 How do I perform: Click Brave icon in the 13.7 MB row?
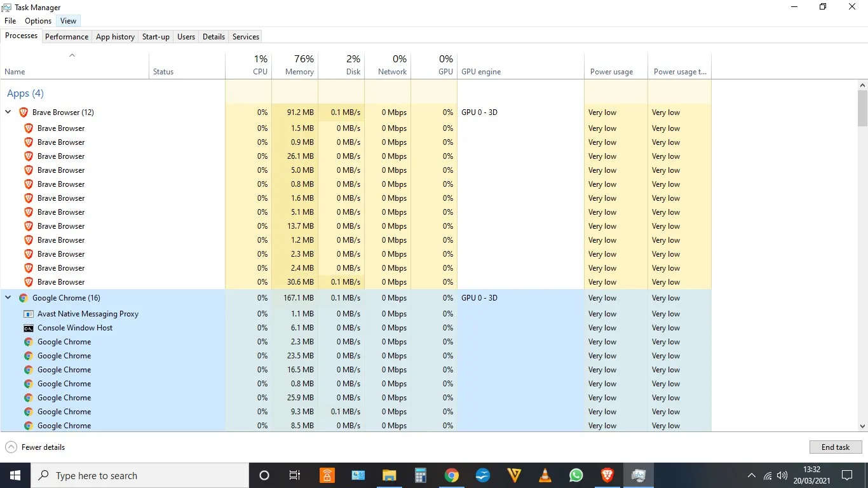click(x=29, y=226)
